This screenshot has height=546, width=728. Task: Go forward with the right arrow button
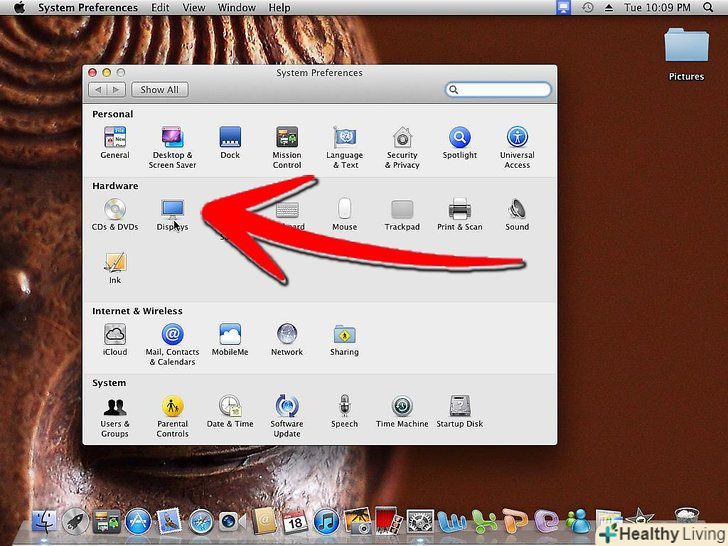point(116,90)
